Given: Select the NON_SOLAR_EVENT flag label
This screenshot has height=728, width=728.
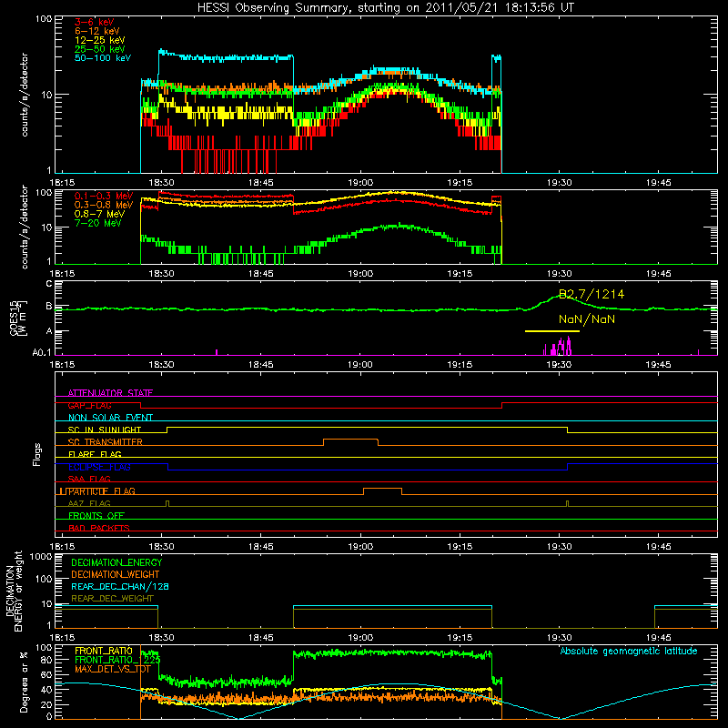Looking at the screenshot, I should [x=110, y=417].
